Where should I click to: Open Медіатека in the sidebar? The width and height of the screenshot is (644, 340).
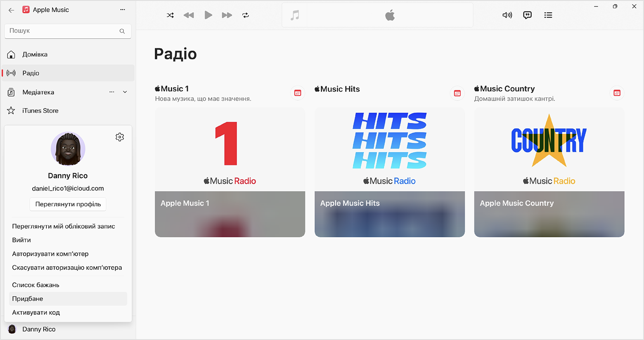68,92
